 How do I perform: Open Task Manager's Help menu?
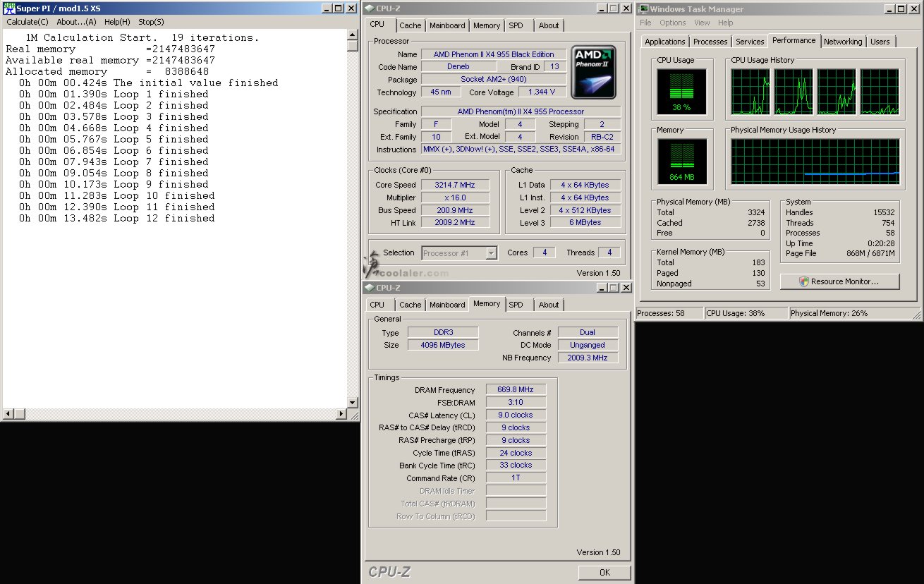point(726,23)
